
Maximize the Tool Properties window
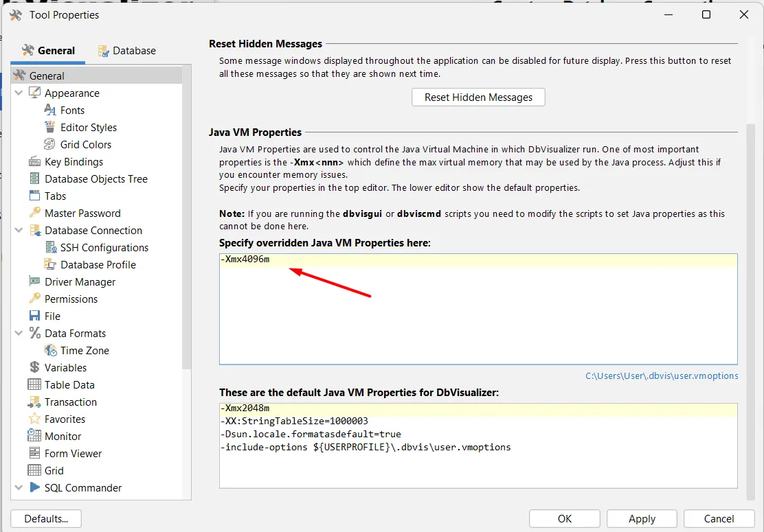706,14
